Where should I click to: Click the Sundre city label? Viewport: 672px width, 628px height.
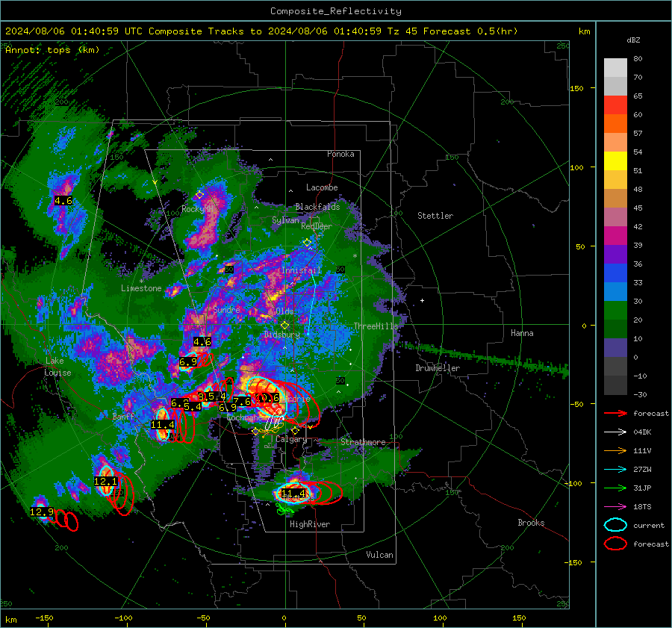click(226, 309)
